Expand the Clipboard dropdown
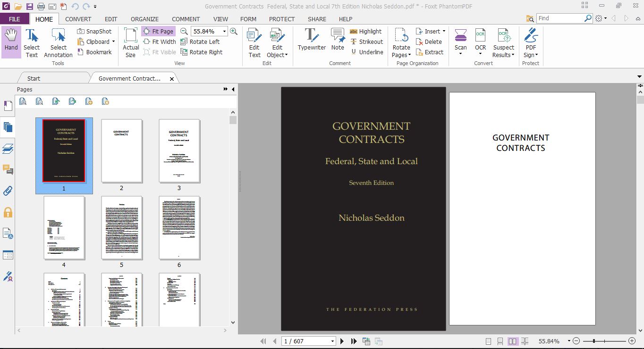Viewport: 644px width, 349px height. (x=113, y=42)
